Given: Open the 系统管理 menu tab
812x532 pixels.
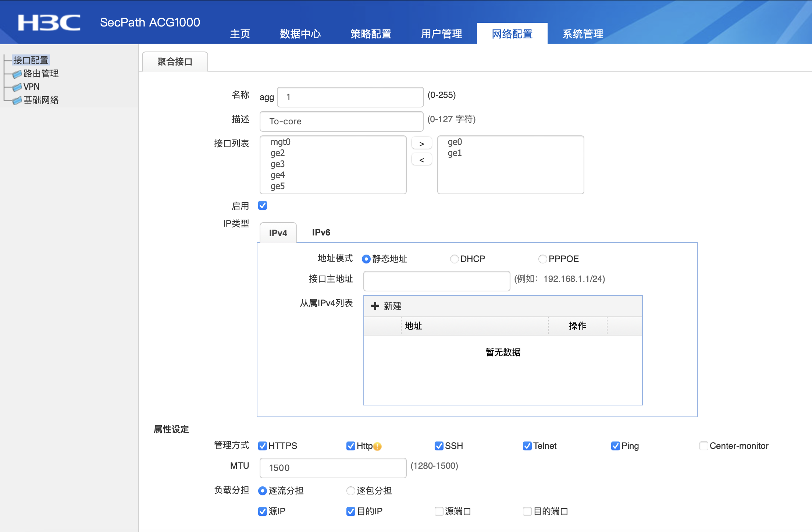Looking at the screenshot, I should [x=583, y=34].
